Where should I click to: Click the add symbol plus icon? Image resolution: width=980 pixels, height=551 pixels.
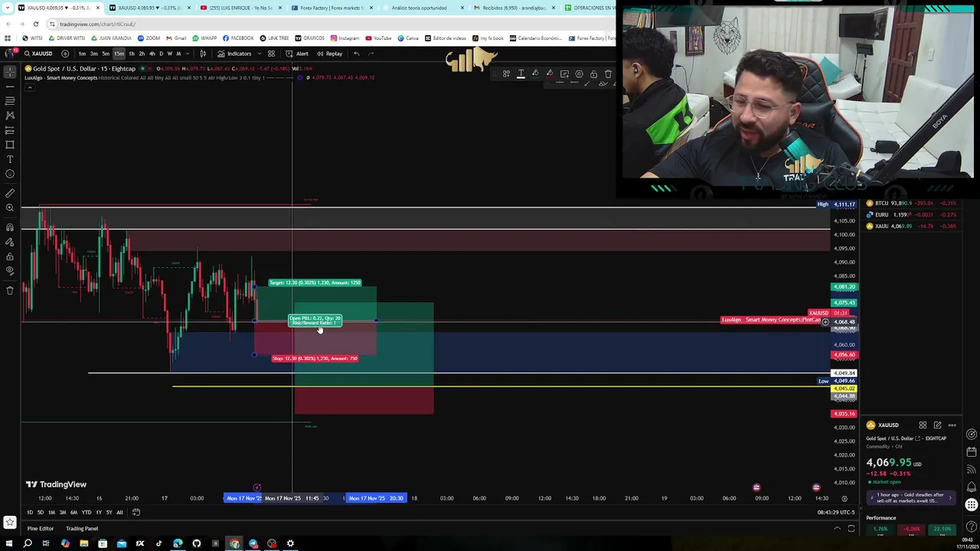point(65,54)
